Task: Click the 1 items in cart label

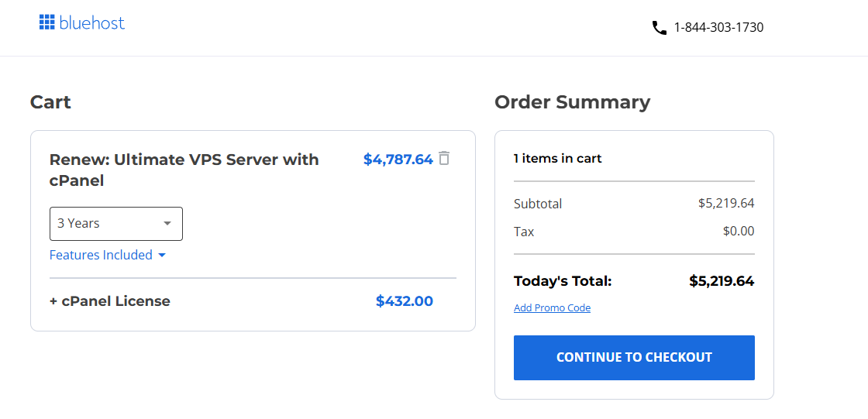Action: 557,159
